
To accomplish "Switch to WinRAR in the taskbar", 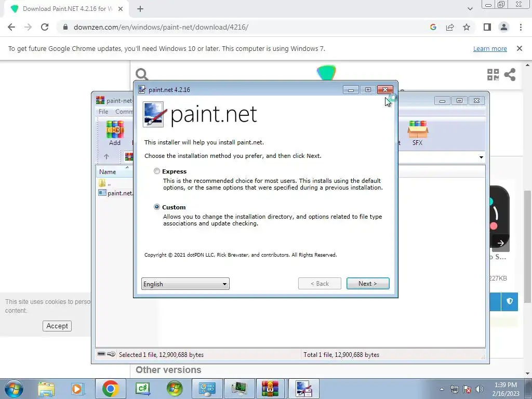I will click(x=270, y=389).
